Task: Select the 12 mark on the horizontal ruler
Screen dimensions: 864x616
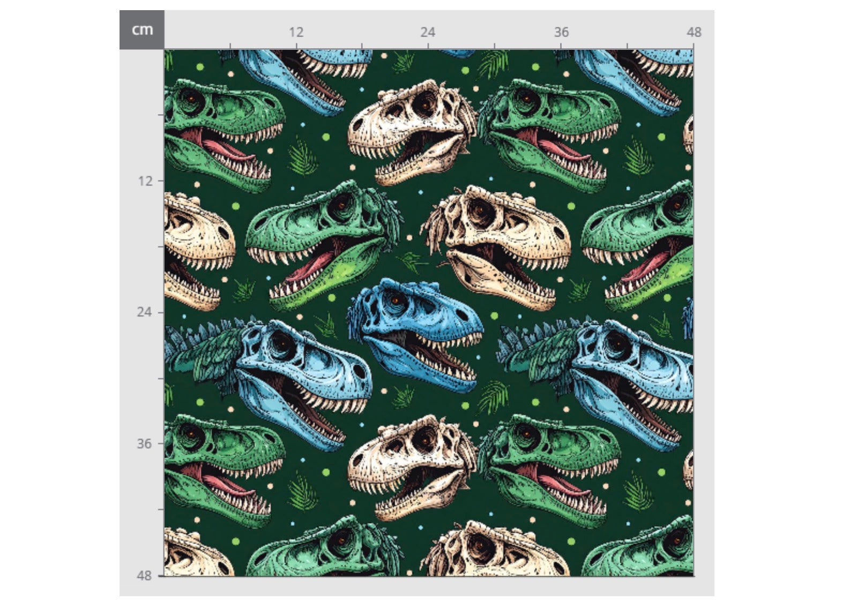Action: 296,32
